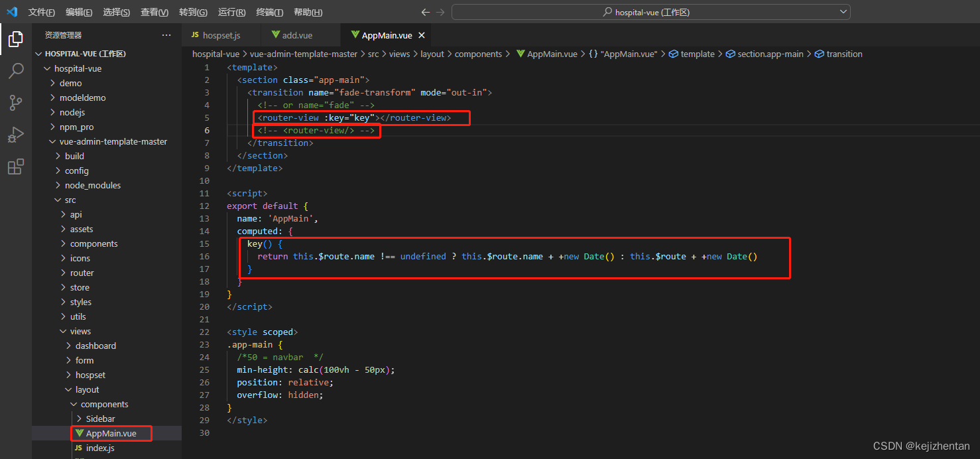Open the command center dropdown arrow
Viewport: 980px width, 459px height.
pos(843,12)
